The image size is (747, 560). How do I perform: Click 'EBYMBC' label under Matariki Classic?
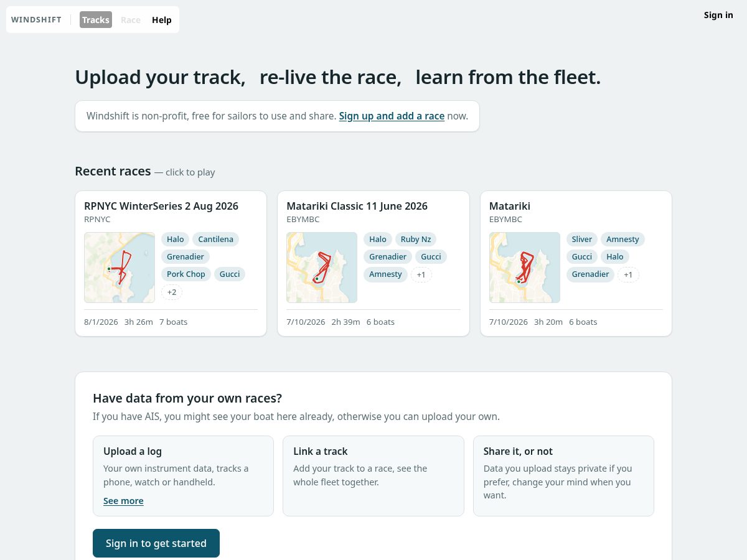[303, 220]
